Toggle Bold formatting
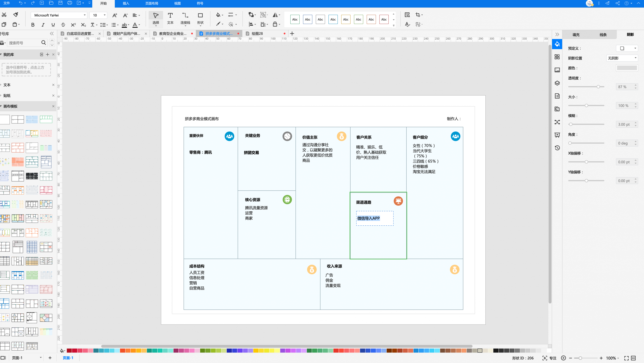644x363 pixels. [x=33, y=25]
